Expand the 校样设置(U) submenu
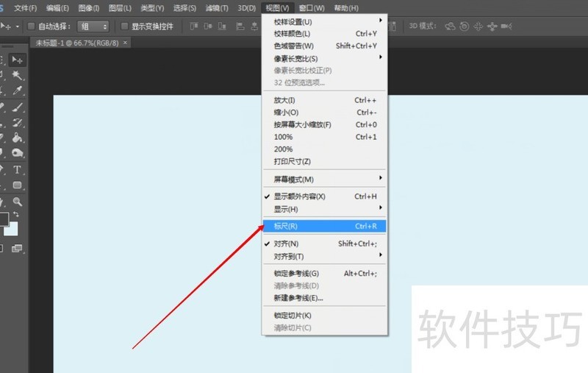Screen dimensions: 588x373 324,22
